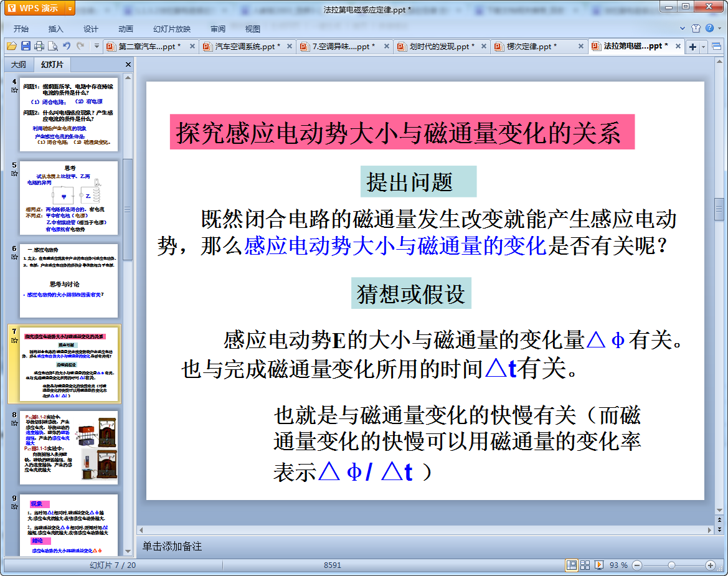Open print preview from the quick toolbar

[53, 46]
